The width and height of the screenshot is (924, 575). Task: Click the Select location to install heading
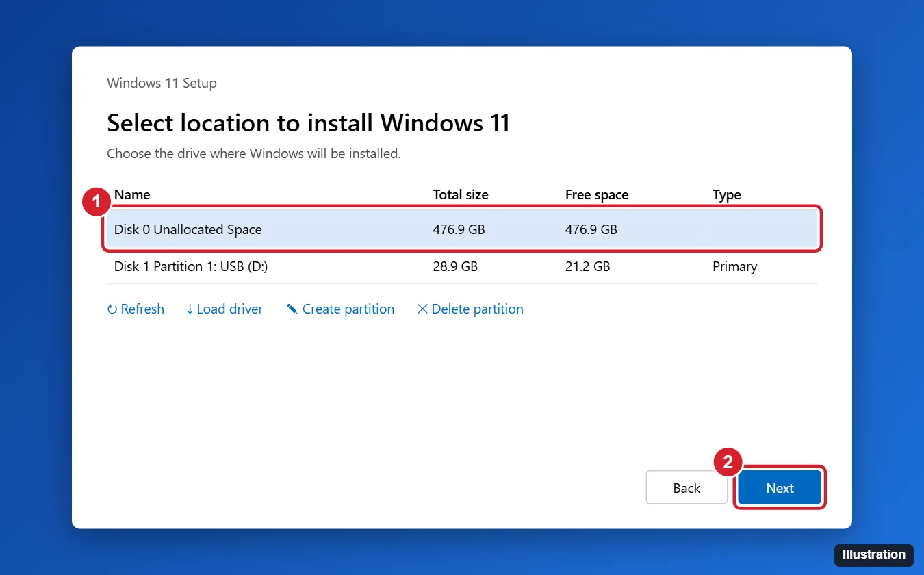(x=309, y=123)
